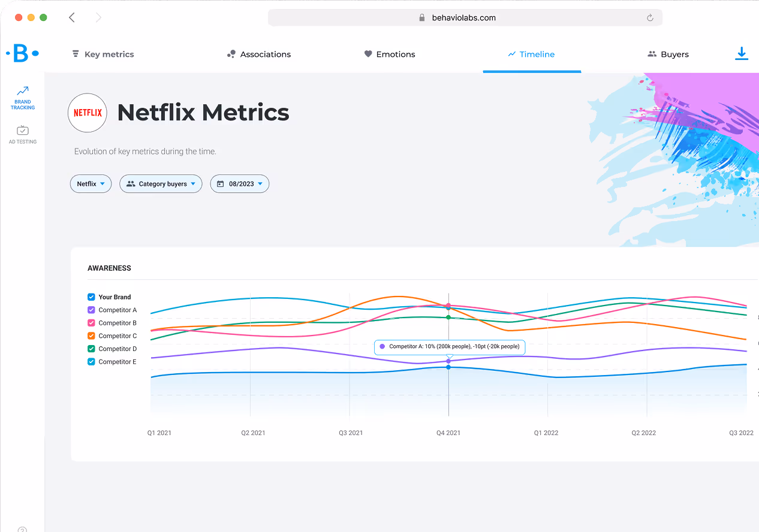The width and height of the screenshot is (759, 532).
Task: Toggle Competitor D checkbox
Action: coord(92,349)
